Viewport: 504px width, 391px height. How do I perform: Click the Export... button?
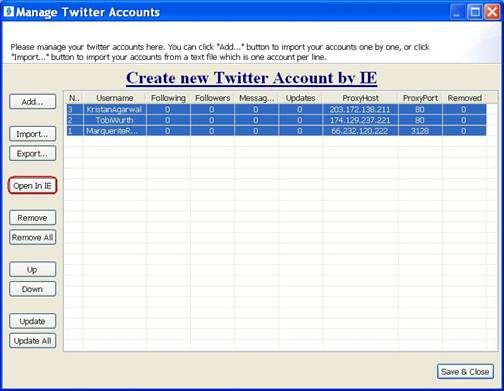pos(32,154)
